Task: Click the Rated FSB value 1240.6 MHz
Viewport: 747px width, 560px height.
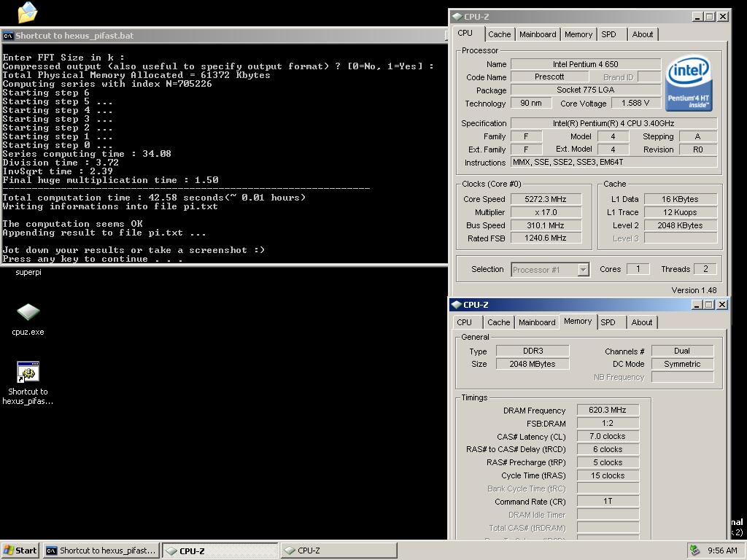Action: tap(546, 238)
